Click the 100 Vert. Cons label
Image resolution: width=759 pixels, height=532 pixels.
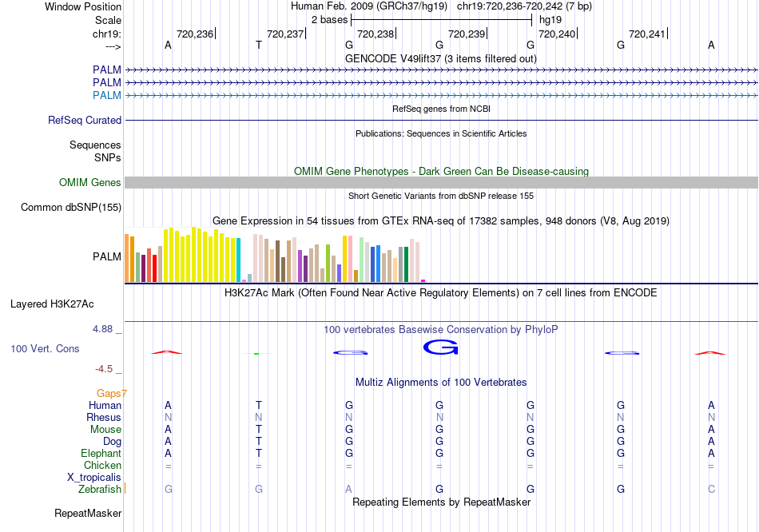45,348
